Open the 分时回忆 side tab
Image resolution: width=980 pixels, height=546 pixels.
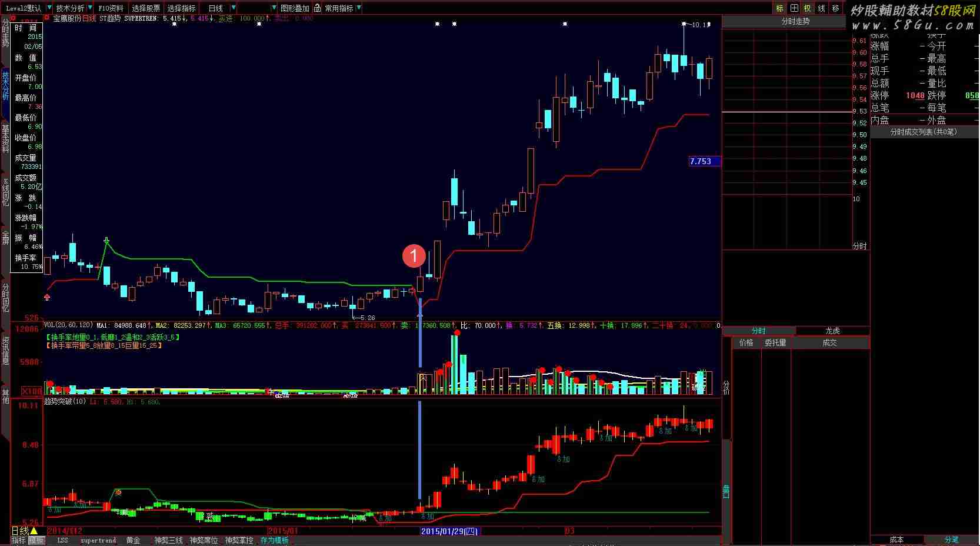(x=5, y=298)
